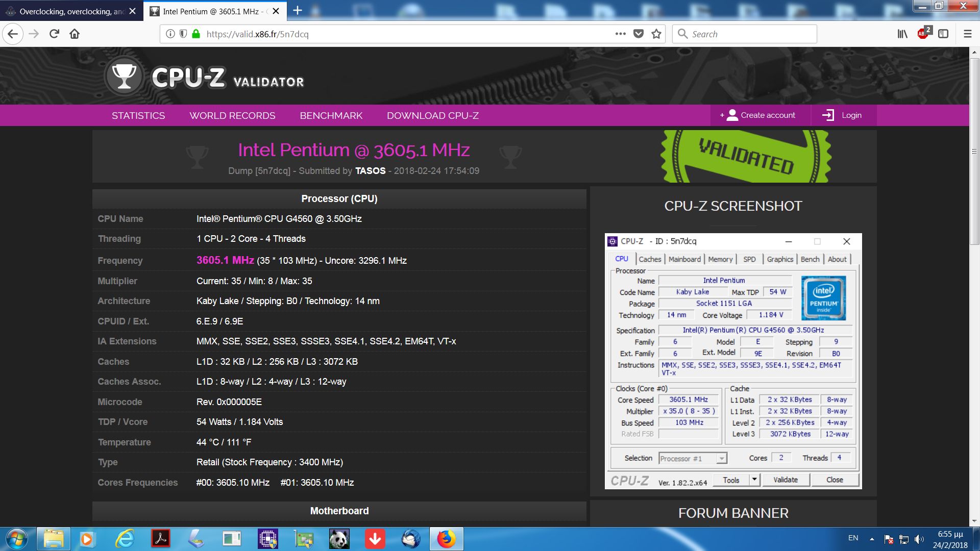Open Internet Explorer from taskbar
The width and height of the screenshot is (980, 551).
coord(125,539)
